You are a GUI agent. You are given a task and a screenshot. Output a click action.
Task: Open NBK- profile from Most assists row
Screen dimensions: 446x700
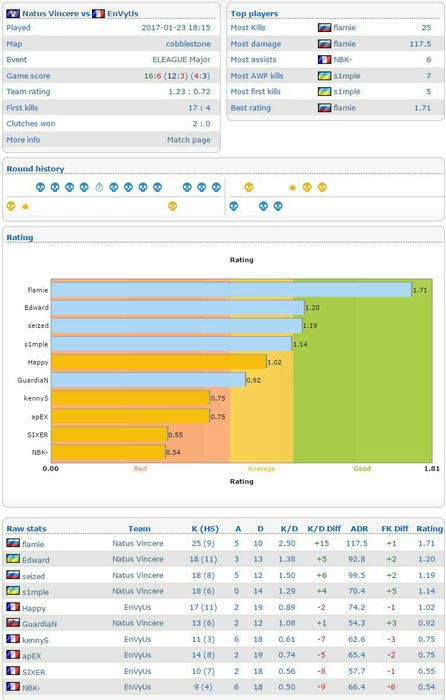(343, 59)
